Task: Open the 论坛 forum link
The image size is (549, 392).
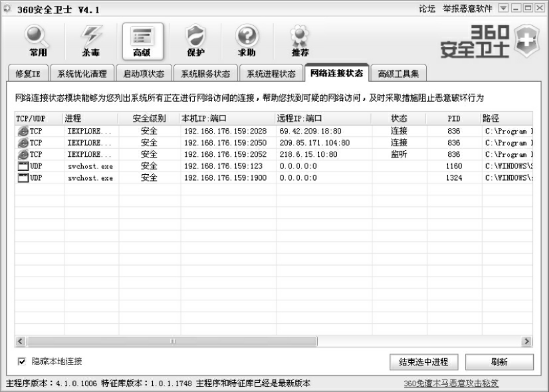Action: (x=427, y=9)
